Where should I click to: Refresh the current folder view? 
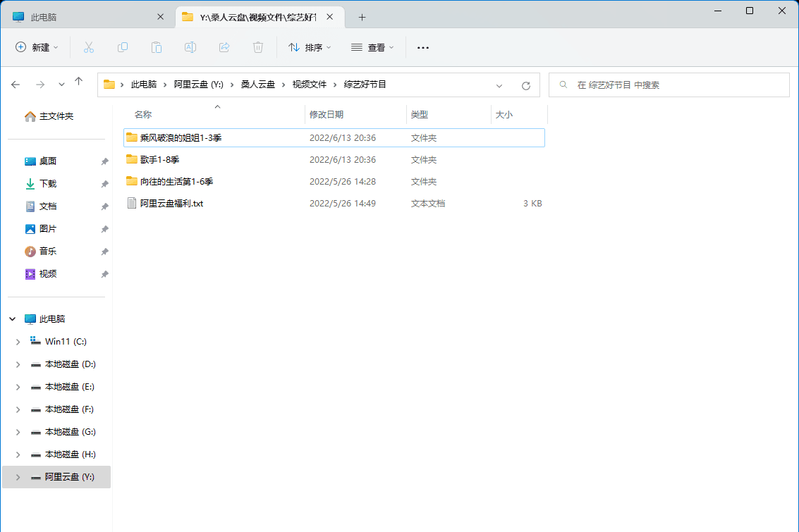tap(526, 85)
